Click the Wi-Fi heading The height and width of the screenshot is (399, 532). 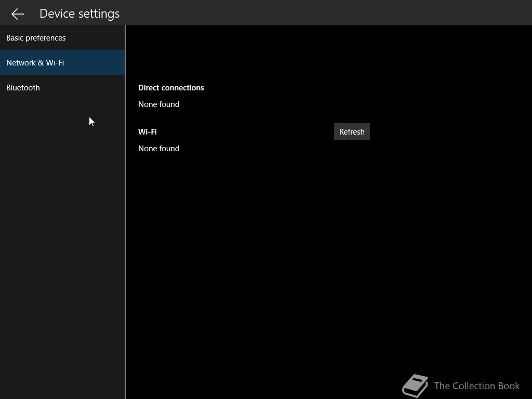pos(147,131)
